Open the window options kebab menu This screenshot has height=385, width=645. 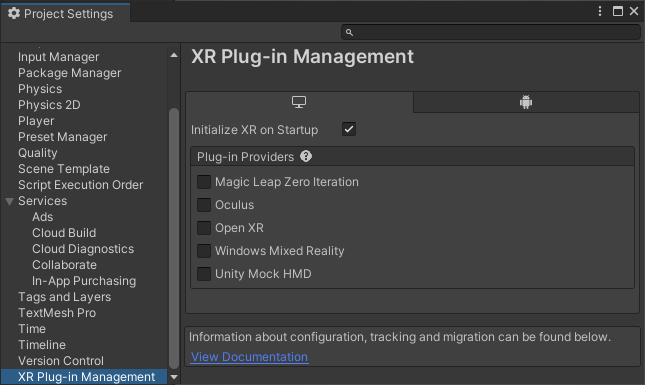pyautogui.click(x=600, y=11)
